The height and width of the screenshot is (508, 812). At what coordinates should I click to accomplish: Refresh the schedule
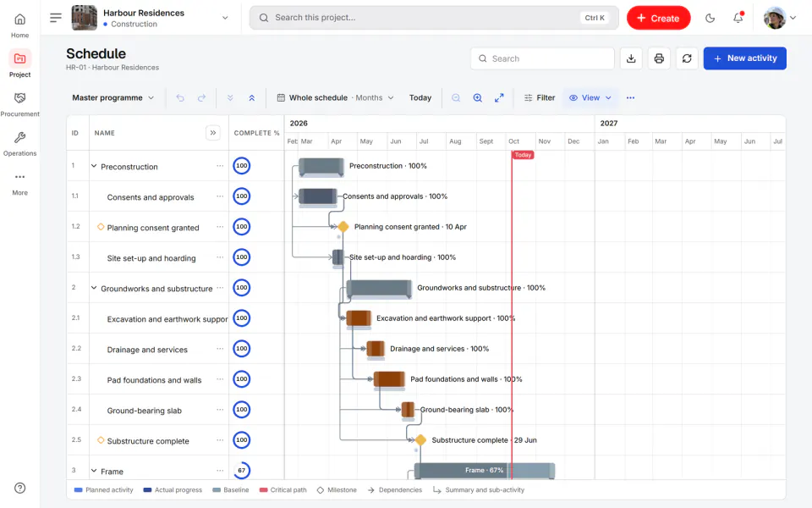[687, 58]
